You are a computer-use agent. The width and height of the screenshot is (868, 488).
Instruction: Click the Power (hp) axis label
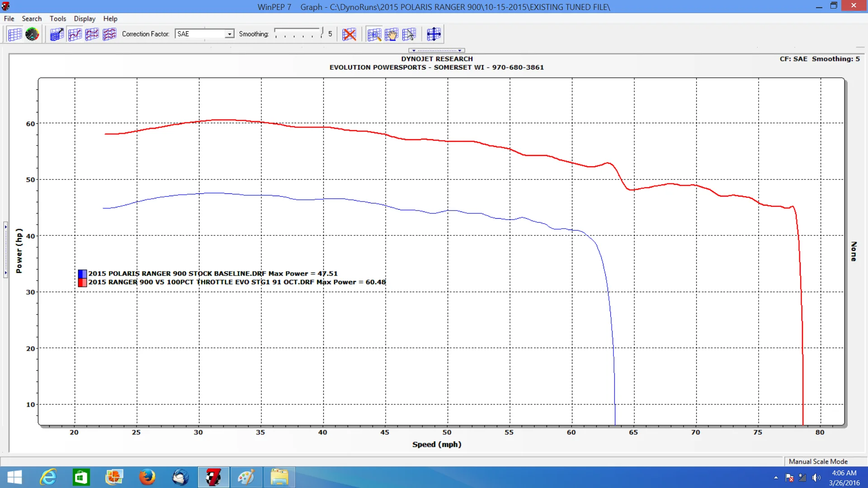tap(19, 251)
